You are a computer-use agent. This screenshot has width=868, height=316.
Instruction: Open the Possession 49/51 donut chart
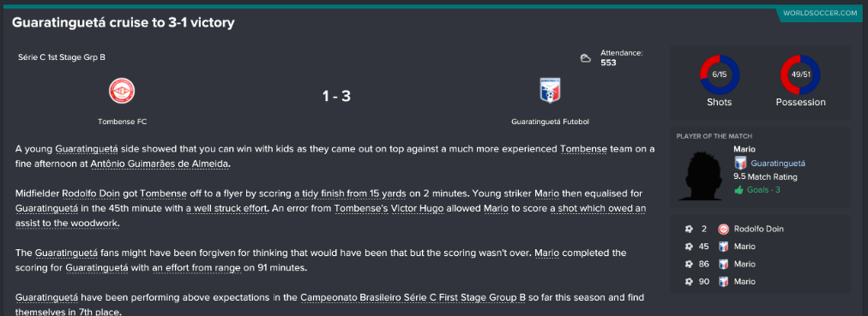pos(800,75)
